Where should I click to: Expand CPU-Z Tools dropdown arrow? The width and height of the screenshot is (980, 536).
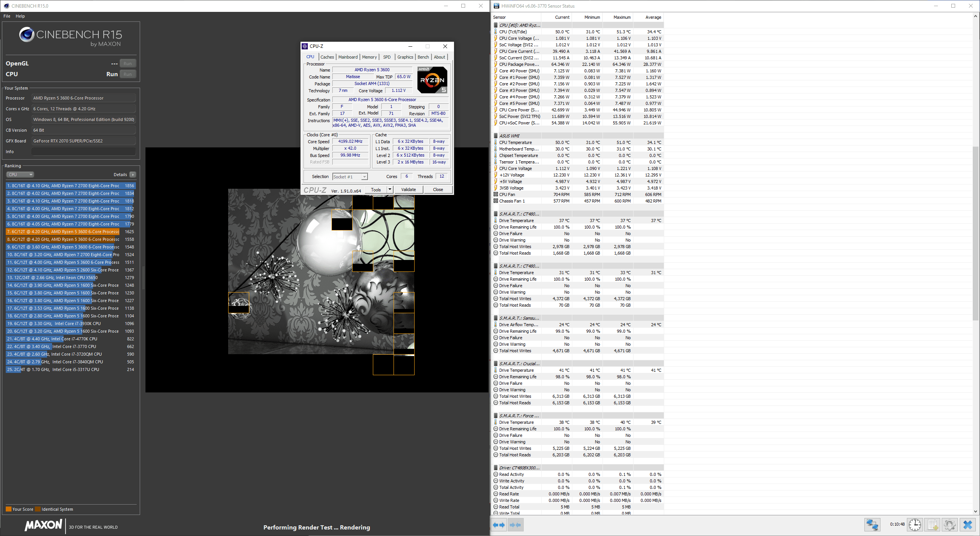pos(390,190)
